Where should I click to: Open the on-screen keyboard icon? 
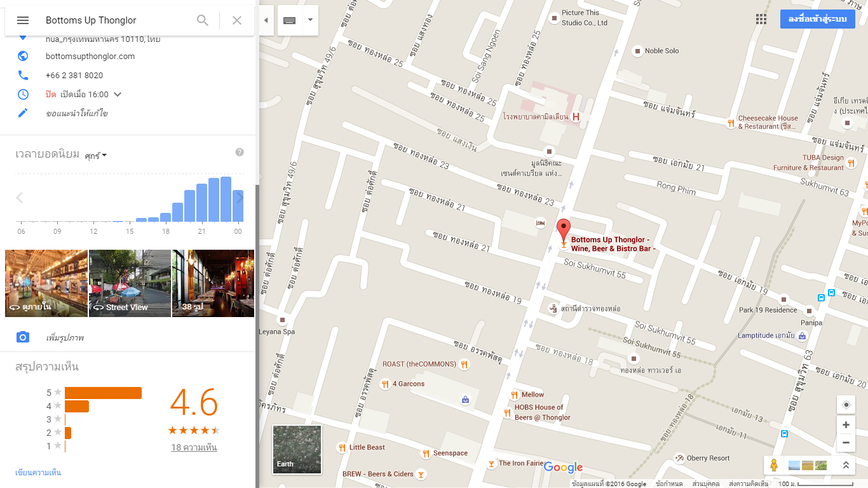[x=290, y=20]
